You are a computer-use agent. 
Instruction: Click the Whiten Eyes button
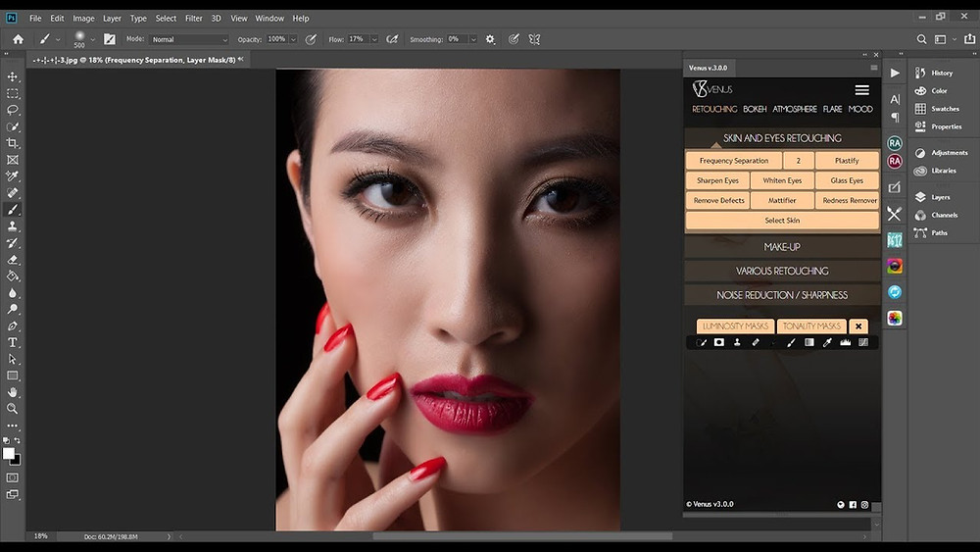coord(782,180)
